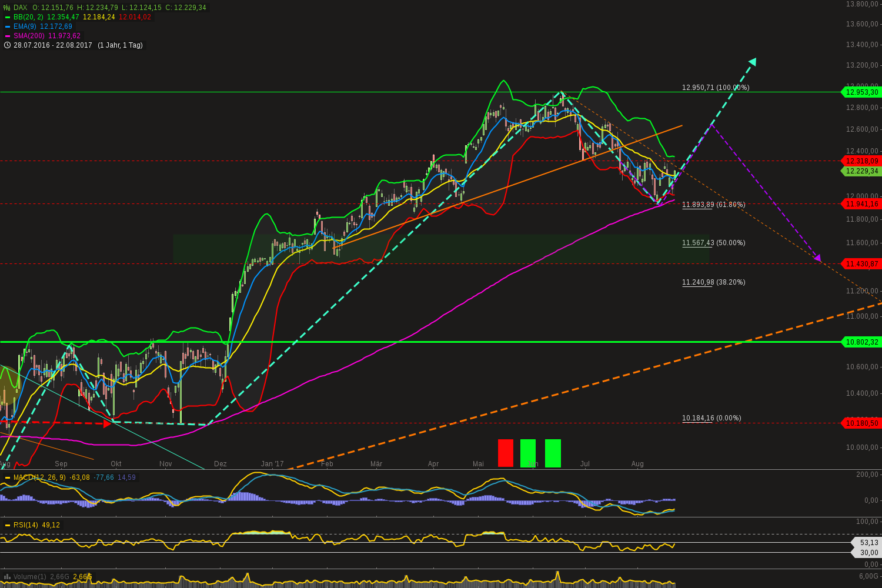Click the lower Bollinger value 12.014,02
Viewport: 882px width, 588px height.
135,17
